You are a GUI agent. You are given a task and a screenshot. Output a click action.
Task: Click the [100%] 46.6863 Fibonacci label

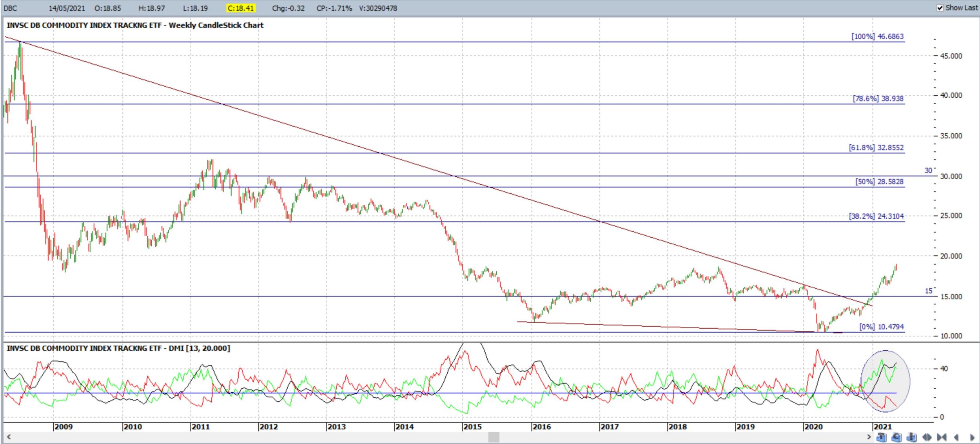[x=877, y=36]
